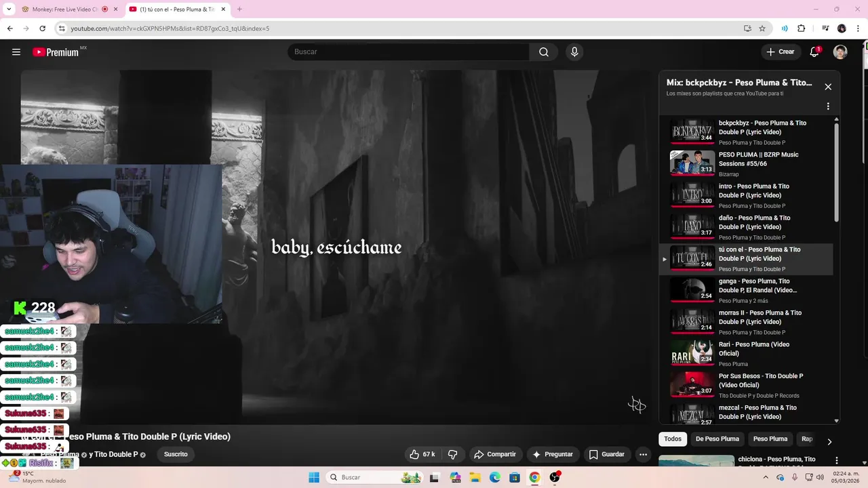Click the Crear button
This screenshot has width=868, height=488.
tap(781, 52)
